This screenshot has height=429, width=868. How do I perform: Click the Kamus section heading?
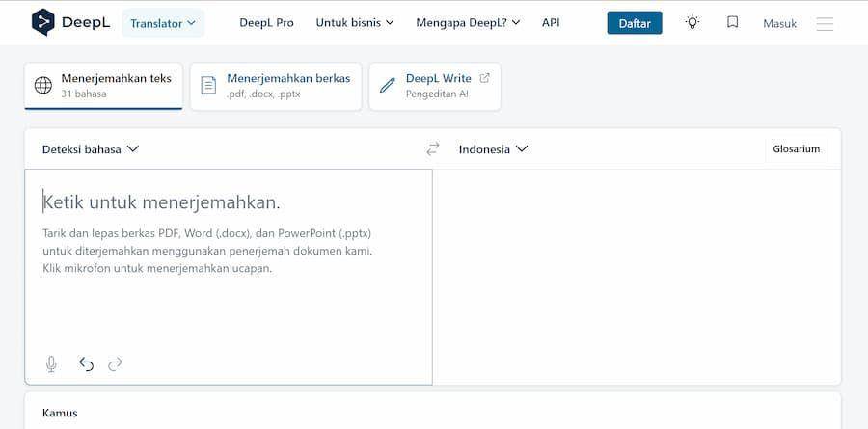[60, 413]
